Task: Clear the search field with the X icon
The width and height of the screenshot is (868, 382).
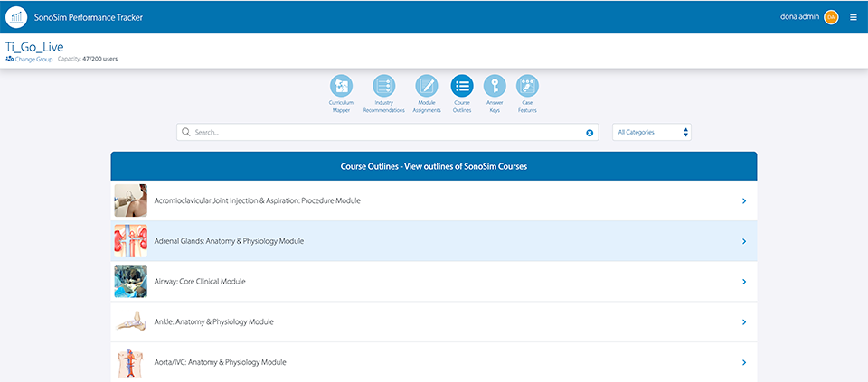Action: point(590,133)
